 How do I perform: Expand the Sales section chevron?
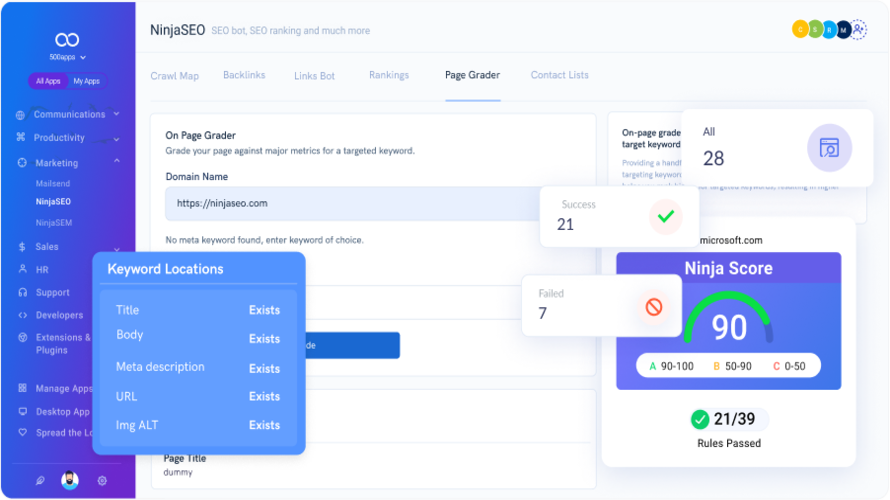coord(116,249)
